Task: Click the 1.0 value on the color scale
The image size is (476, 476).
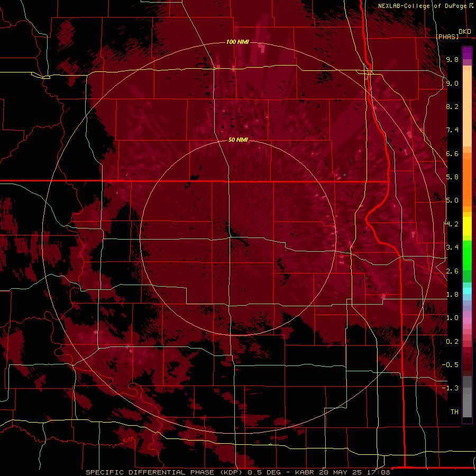Action: [x=452, y=318]
